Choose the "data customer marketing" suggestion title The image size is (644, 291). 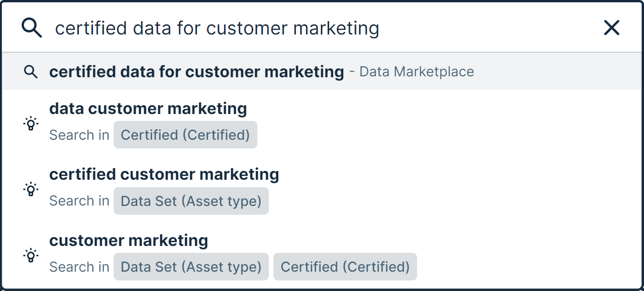pos(148,108)
